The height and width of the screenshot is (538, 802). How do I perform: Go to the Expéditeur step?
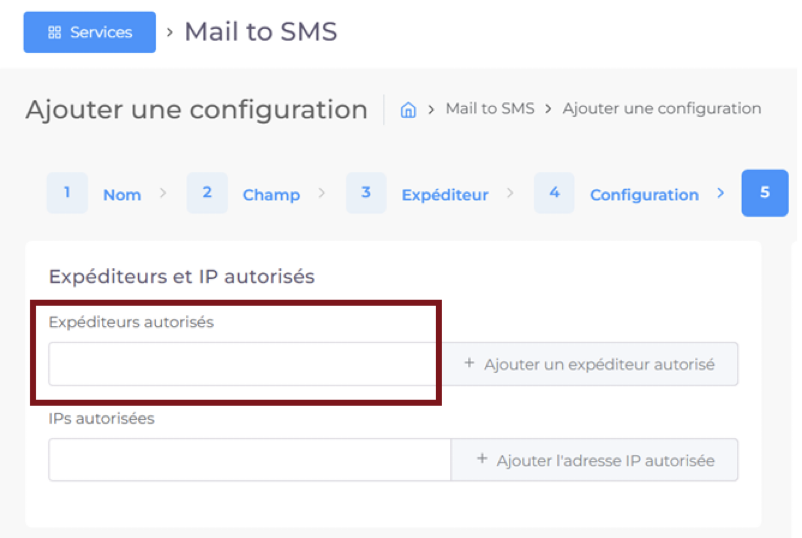tap(445, 195)
